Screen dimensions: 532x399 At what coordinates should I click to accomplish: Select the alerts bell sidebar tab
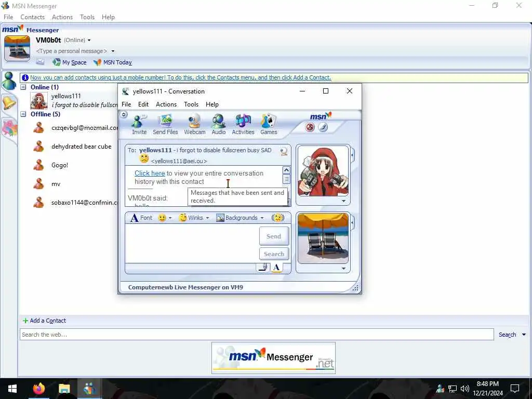9,102
